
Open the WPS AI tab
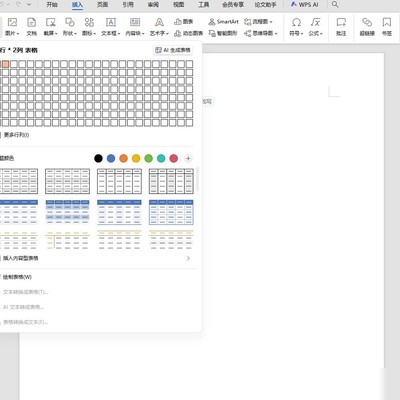click(x=305, y=4)
